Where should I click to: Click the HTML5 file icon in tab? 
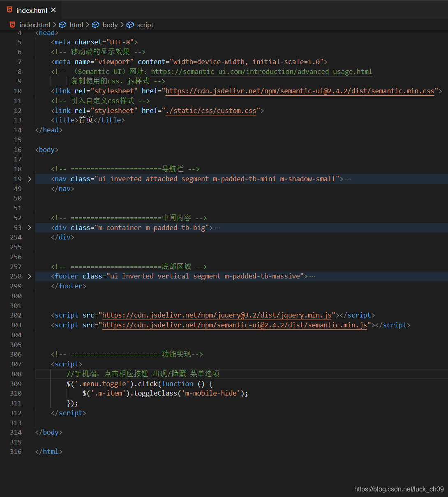(9, 10)
